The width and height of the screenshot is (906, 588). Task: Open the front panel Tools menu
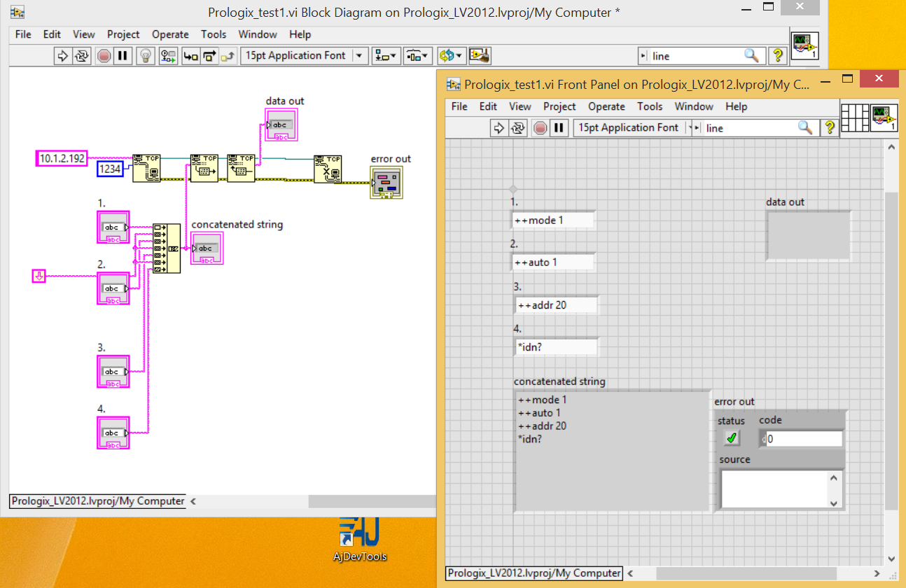[x=650, y=106]
